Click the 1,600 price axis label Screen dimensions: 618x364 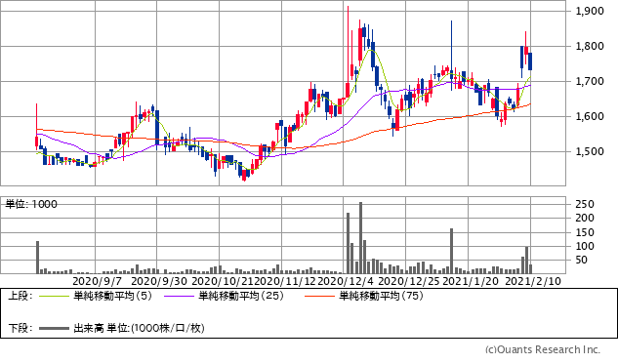(590, 116)
